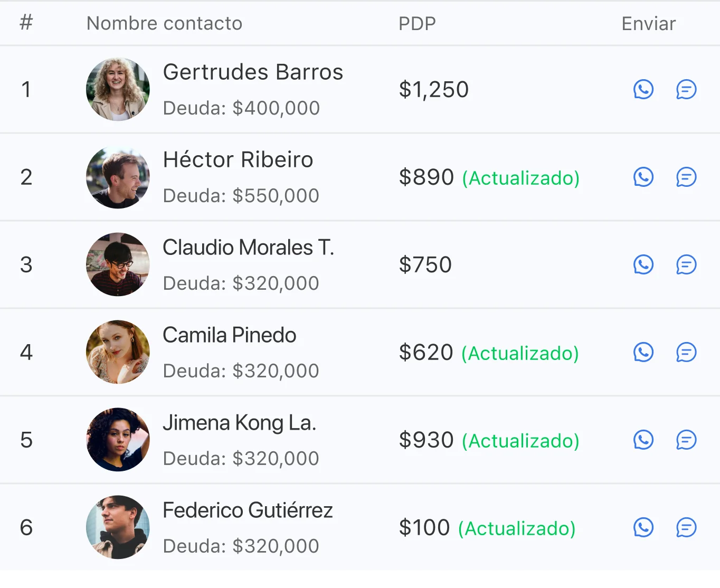
Task: Click the Nombre contacto column header
Action: click(x=164, y=23)
